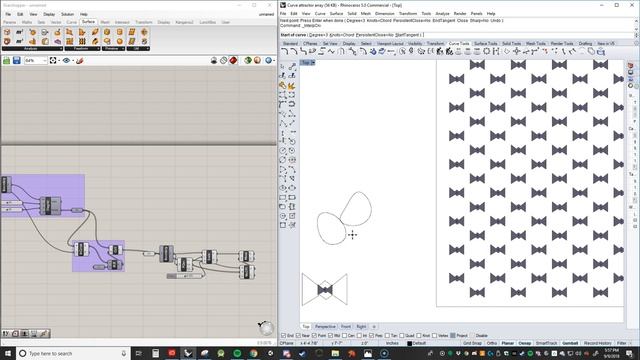Image resolution: width=640 pixels, height=360 pixels.
Task: Switch to the Curve tab in Grasshopper
Action: (71, 22)
